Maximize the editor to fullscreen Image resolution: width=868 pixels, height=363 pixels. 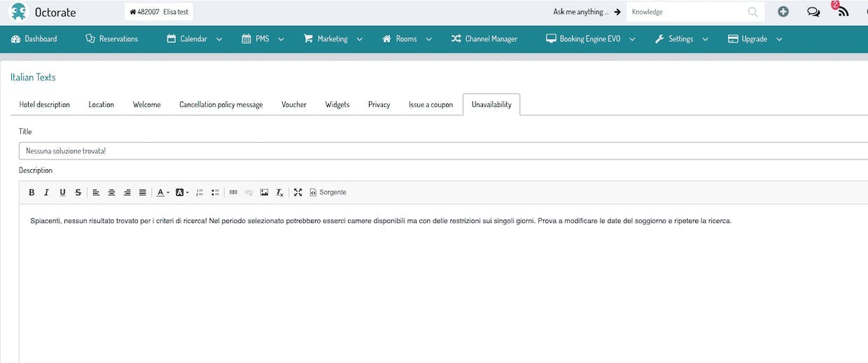(297, 192)
